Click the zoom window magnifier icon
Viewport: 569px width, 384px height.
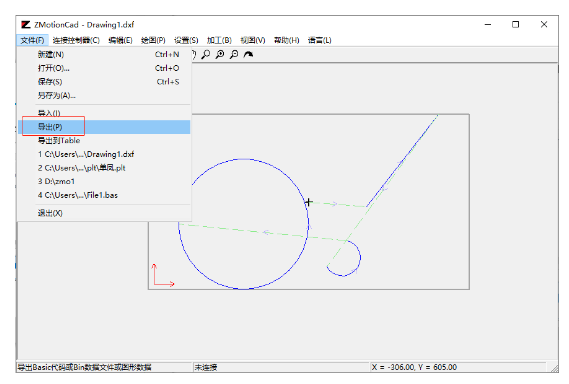click(206, 54)
